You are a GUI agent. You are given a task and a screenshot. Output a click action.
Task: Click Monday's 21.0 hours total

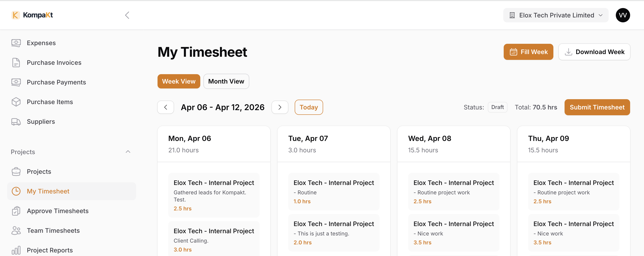(183, 150)
